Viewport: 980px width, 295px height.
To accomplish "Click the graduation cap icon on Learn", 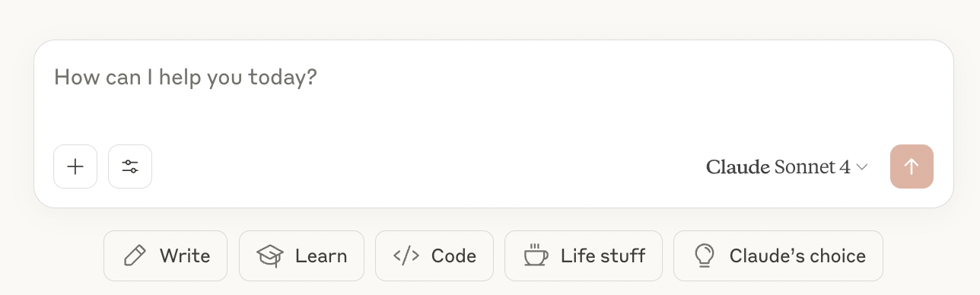I will click(269, 256).
